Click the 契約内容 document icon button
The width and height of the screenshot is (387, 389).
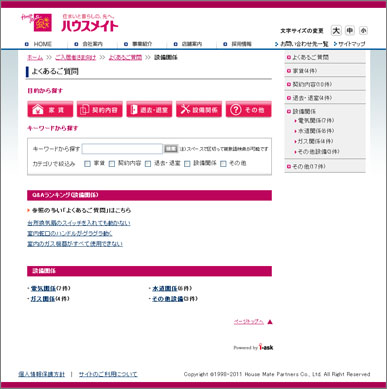(x=100, y=110)
